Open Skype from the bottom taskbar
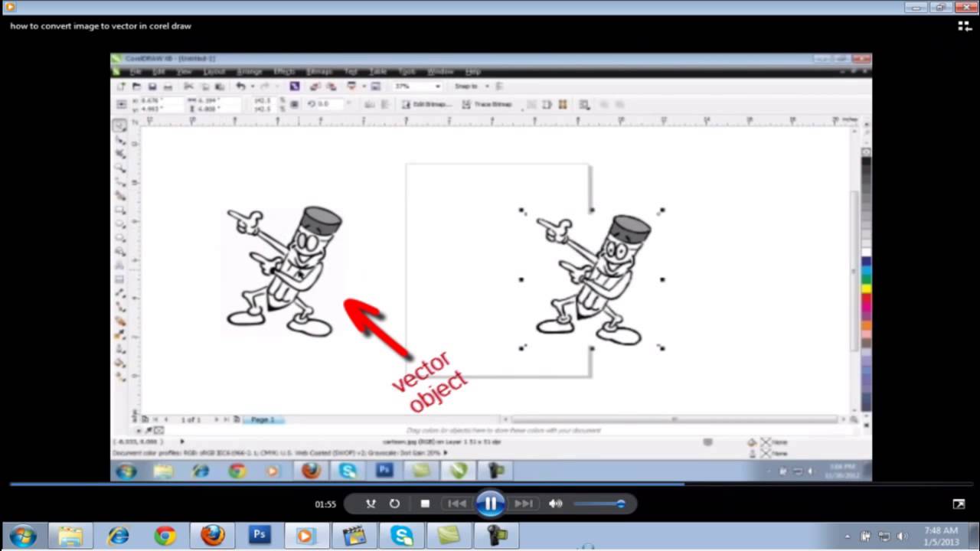Screen dimensions: 980x551 click(401, 536)
